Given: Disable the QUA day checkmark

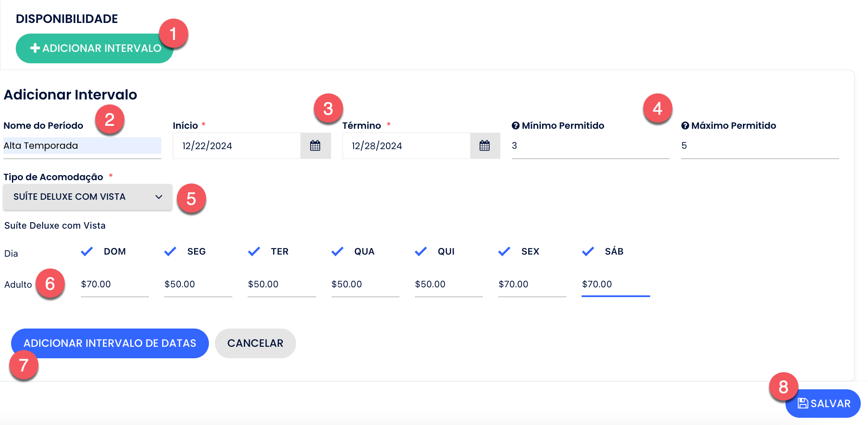Looking at the screenshot, I should pyautogui.click(x=337, y=252).
